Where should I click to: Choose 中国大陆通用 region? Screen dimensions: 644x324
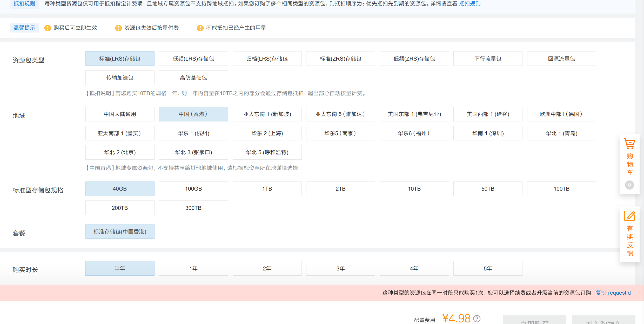tap(120, 114)
